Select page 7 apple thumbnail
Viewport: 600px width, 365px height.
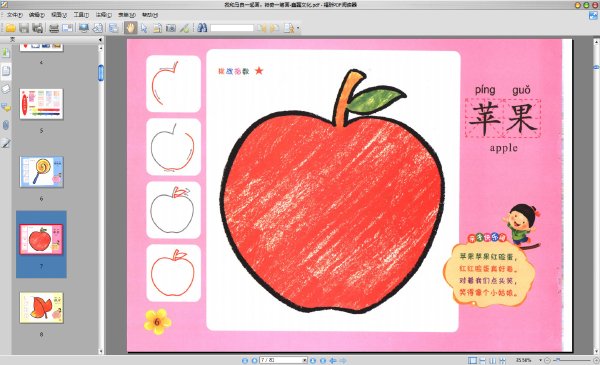click(x=41, y=240)
